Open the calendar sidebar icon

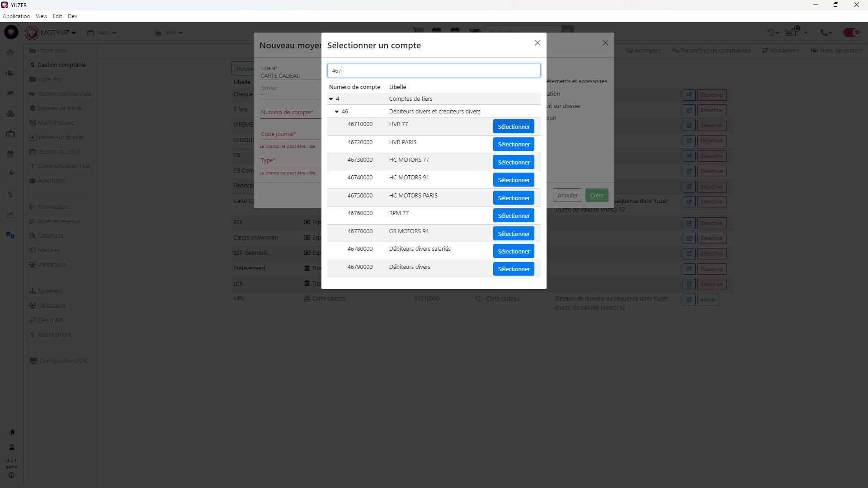coord(10,154)
